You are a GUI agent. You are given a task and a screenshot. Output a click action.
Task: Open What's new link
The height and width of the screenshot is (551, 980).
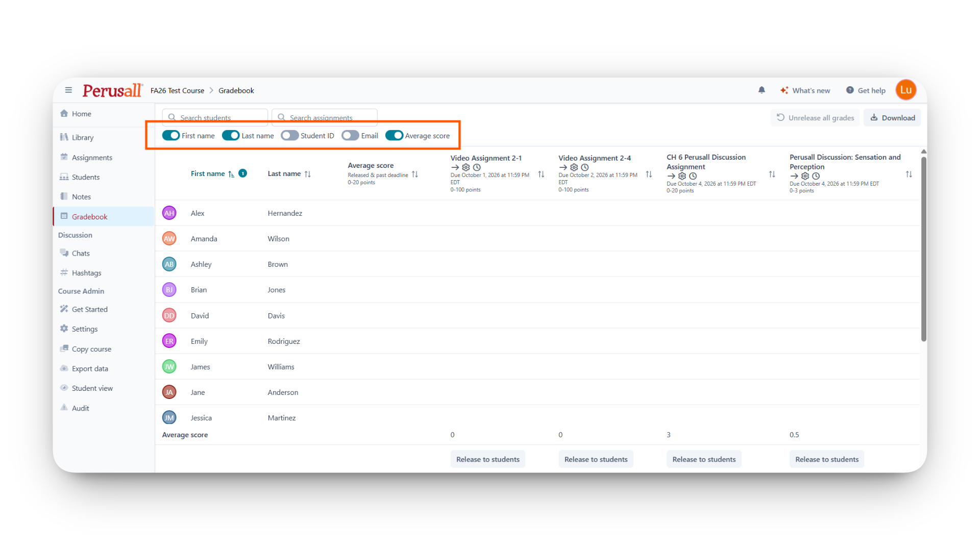click(805, 90)
